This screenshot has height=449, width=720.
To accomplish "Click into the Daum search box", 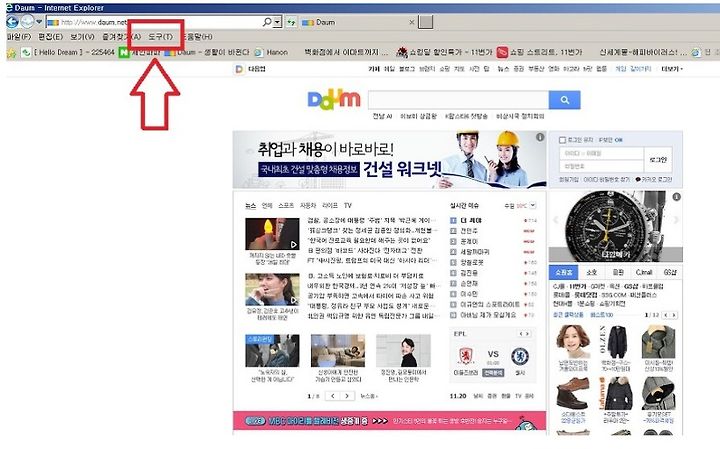I will pyautogui.click(x=458, y=100).
